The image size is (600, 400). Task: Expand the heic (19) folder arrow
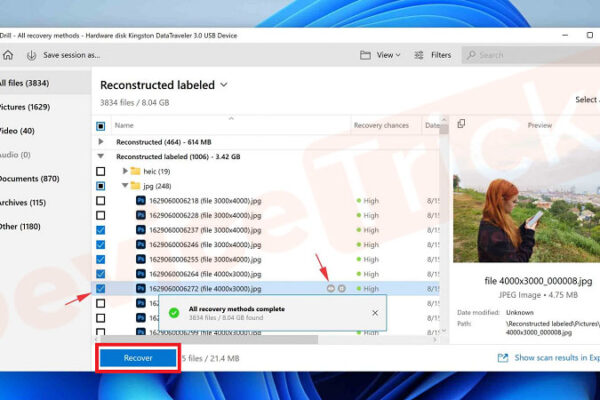click(x=125, y=171)
